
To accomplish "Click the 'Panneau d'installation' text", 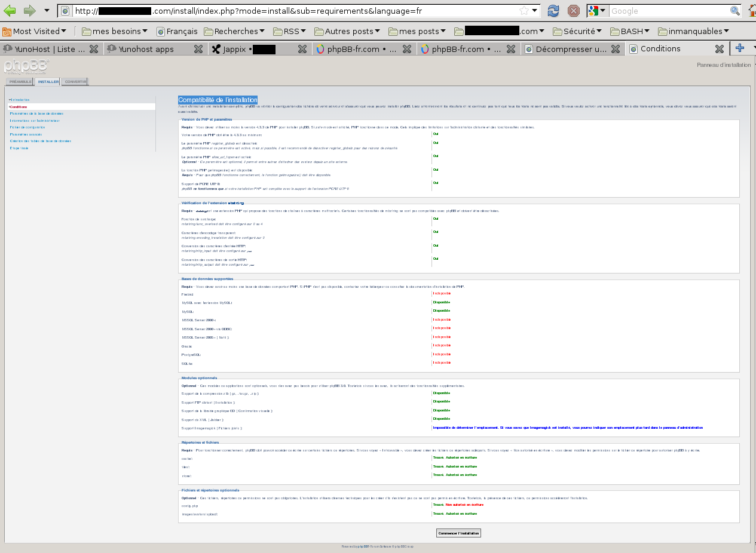I will [724, 65].
